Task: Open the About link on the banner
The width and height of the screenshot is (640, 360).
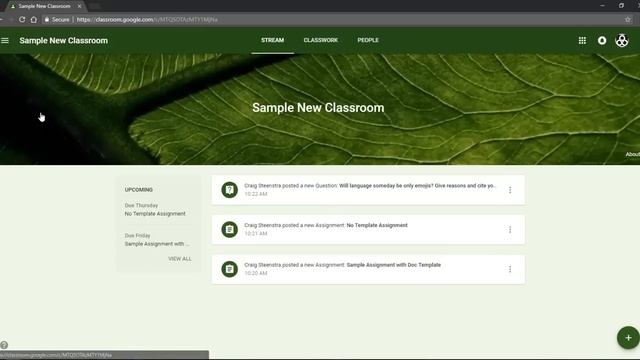Action: (x=633, y=154)
